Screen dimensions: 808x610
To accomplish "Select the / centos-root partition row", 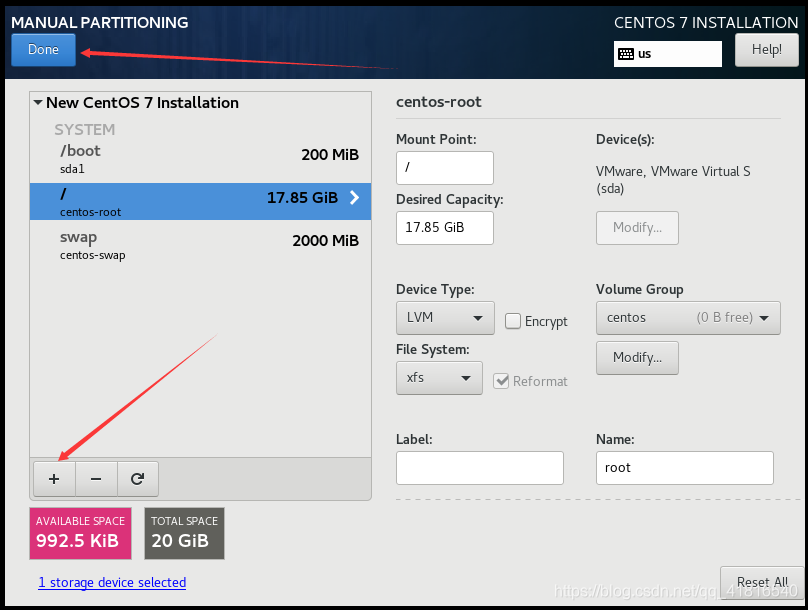I will pyautogui.click(x=200, y=201).
